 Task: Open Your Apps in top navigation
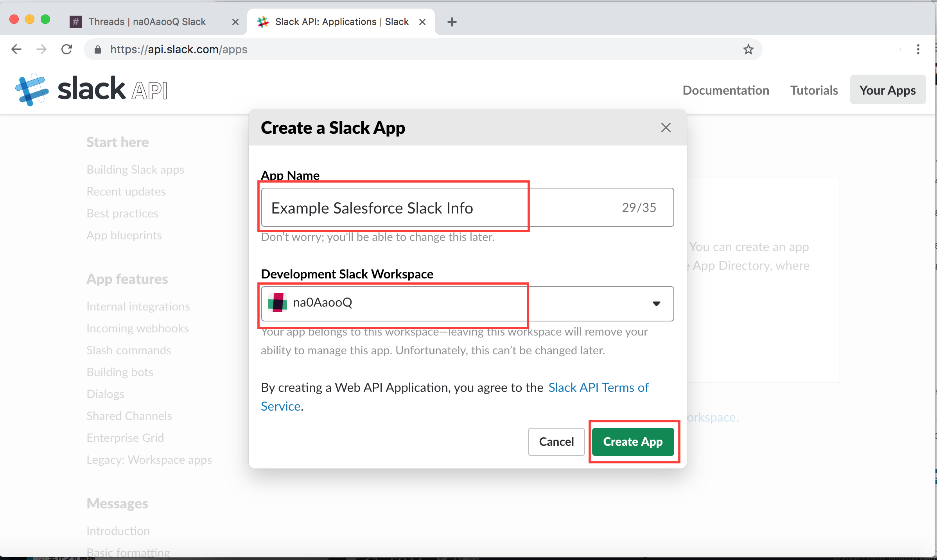[888, 90]
